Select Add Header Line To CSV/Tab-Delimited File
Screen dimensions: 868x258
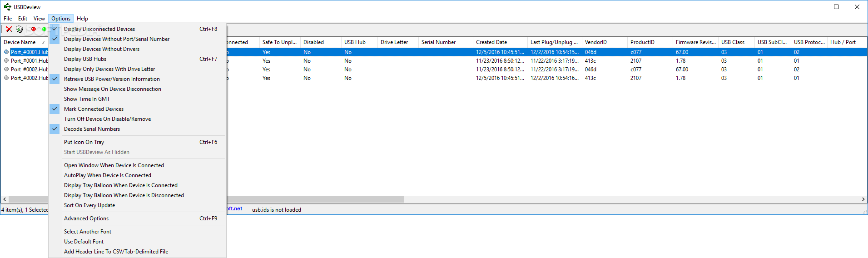click(137, 252)
